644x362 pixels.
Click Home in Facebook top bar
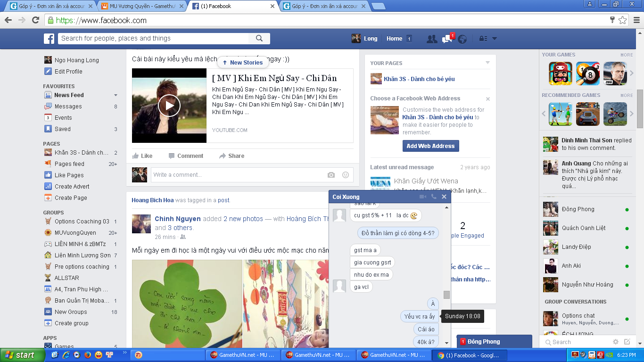[395, 39]
